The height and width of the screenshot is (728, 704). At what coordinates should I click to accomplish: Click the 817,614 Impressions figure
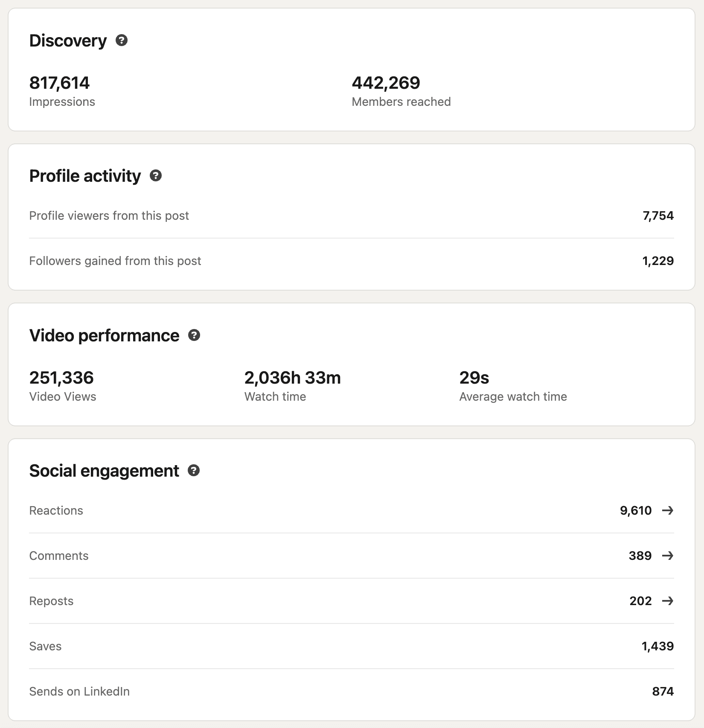[59, 83]
